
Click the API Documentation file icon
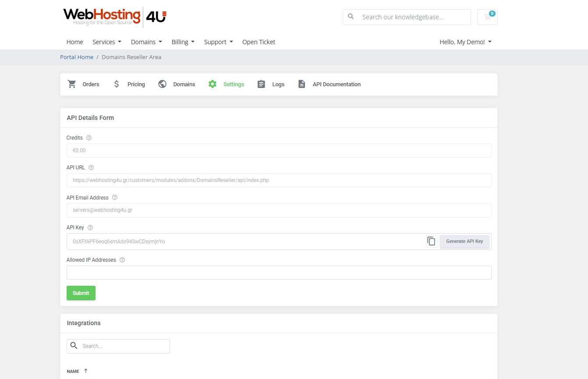point(301,84)
